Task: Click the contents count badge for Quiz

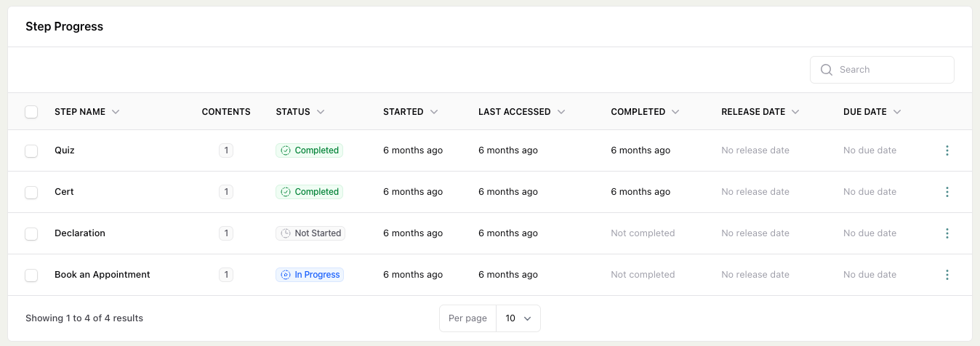Action: [x=226, y=150]
